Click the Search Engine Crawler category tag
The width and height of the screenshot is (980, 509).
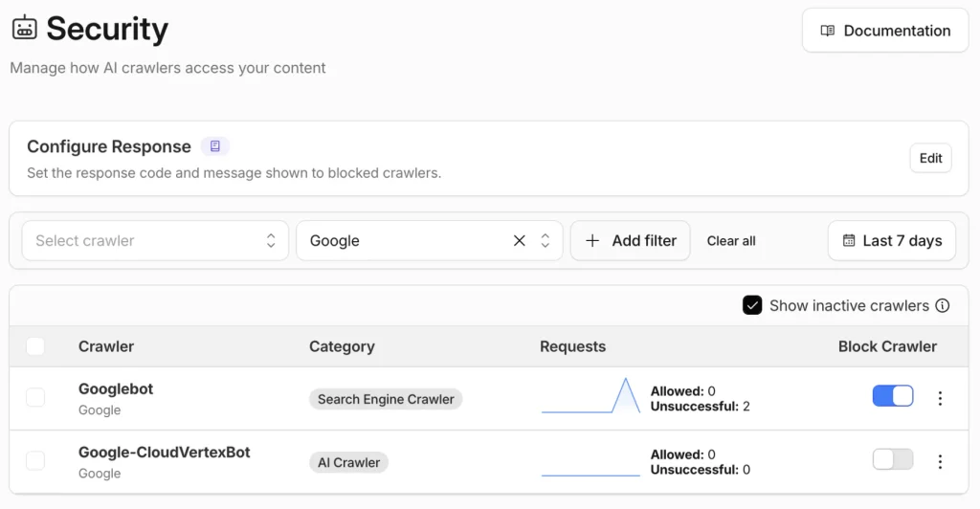pos(386,399)
